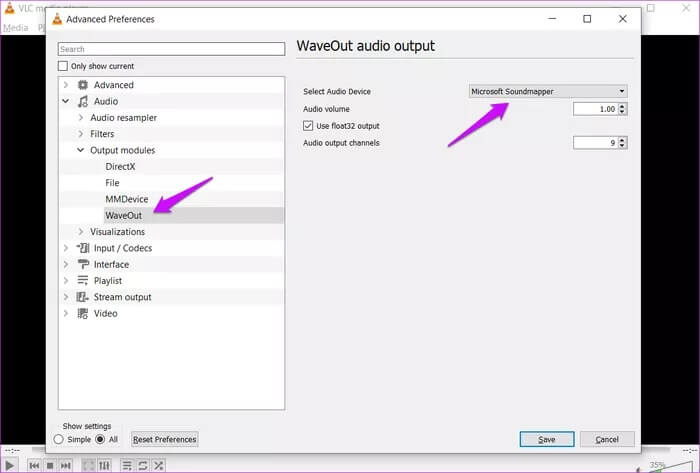Toggle playlist view icon in VLC controls
Screen dimensions: 700x473
click(127, 466)
